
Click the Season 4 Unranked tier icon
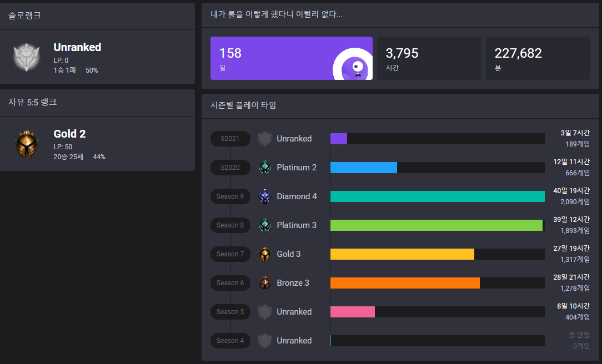click(x=265, y=341)
